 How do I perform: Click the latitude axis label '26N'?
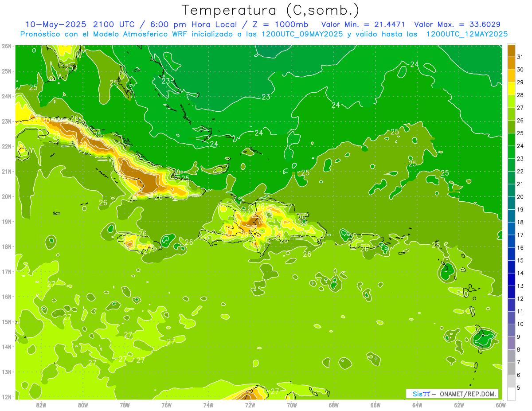click(7, 46)
